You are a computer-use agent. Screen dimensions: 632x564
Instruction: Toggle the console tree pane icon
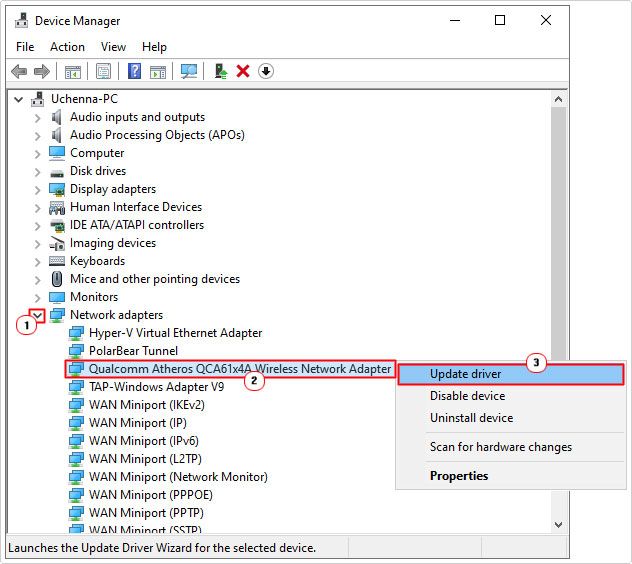coord(73,71)
